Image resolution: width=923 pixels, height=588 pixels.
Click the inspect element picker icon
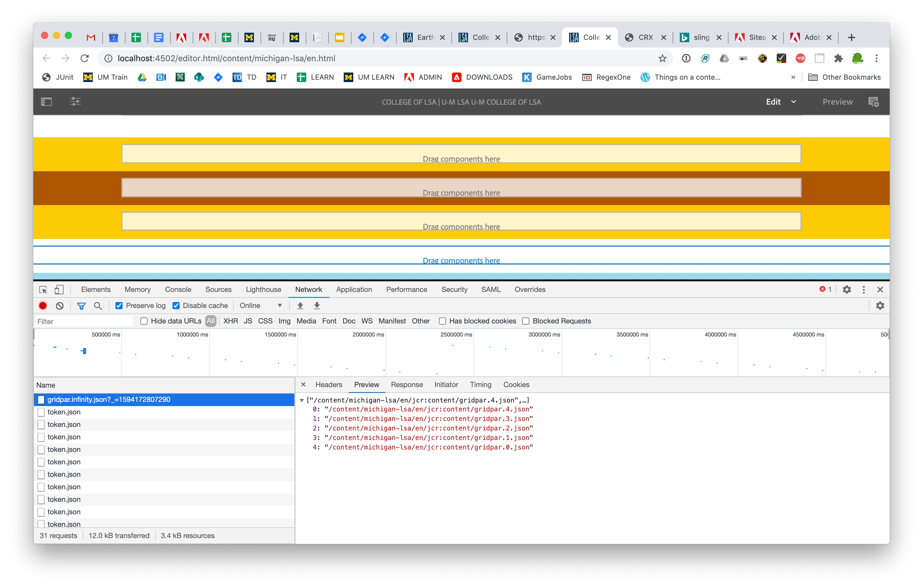[43, 290]
